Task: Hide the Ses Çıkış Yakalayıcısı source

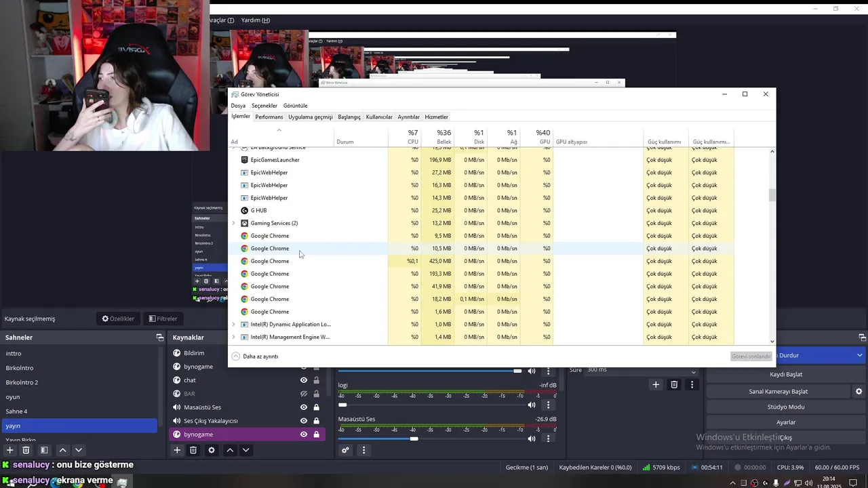Action: coord(304,421)
